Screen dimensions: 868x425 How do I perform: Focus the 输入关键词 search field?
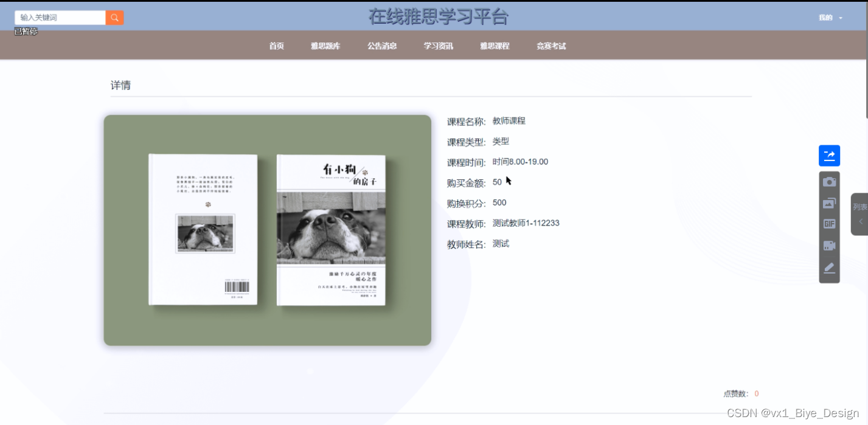pos(60,18)
